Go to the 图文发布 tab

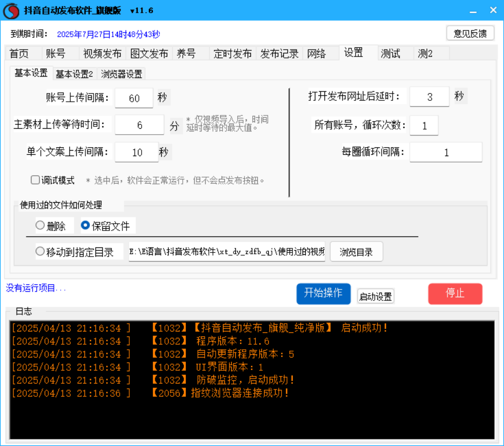149,53
